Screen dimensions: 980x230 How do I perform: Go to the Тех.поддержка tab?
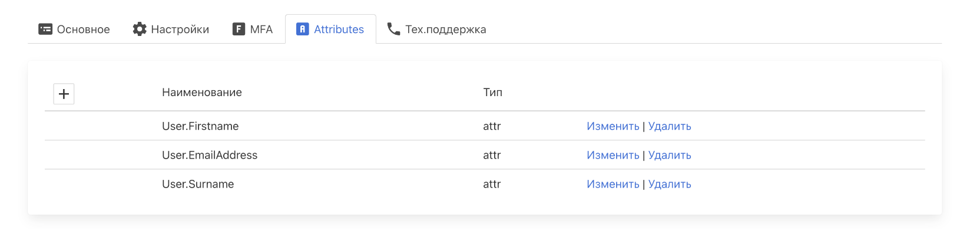click(x=436, y=29)
